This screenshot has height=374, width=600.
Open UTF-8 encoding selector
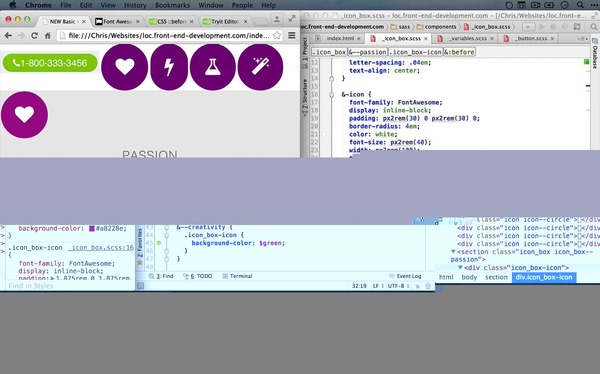[x=398, y=286]
